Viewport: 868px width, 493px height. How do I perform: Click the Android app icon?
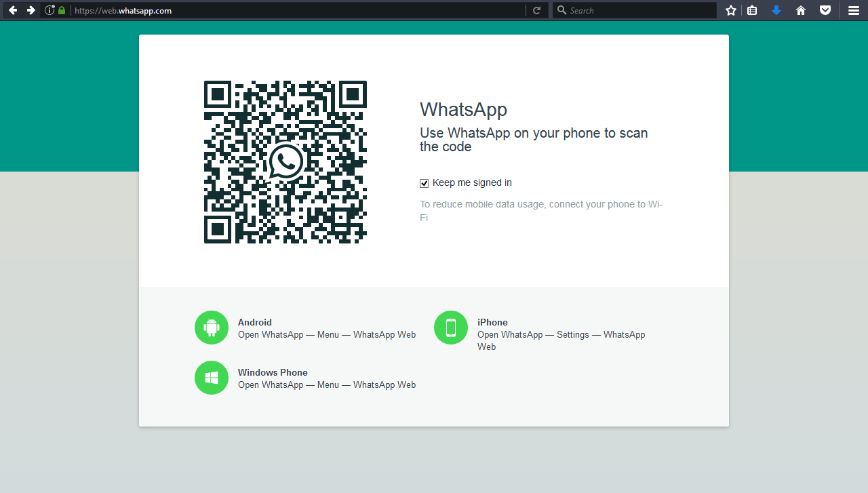211,327
